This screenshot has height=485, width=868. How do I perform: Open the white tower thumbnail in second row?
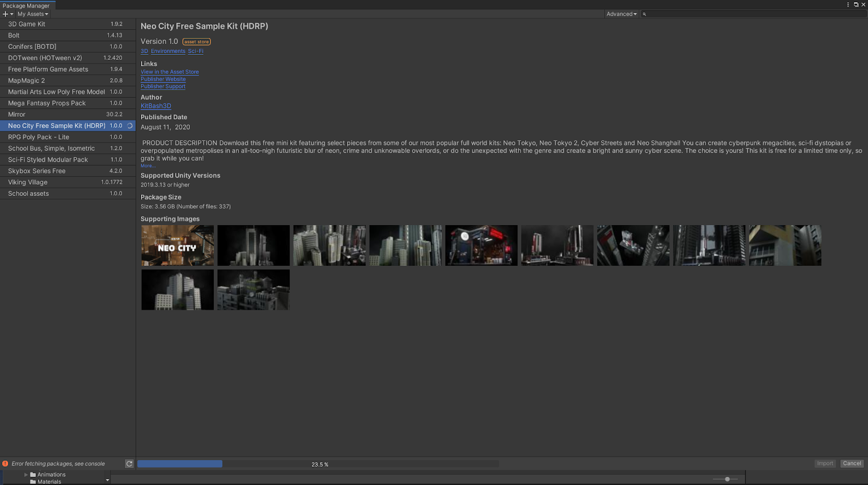tap(177, 290)
